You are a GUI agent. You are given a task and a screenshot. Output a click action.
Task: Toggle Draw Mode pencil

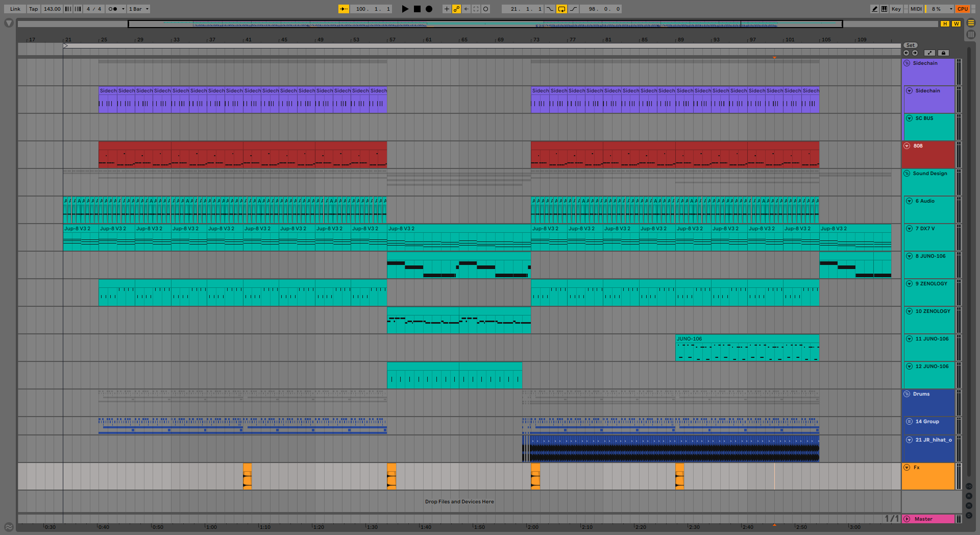point(875,9)
